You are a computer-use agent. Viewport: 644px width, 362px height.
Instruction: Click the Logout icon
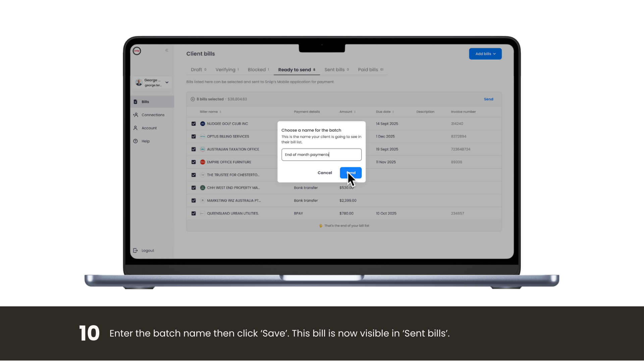click(x=136, y=251)
